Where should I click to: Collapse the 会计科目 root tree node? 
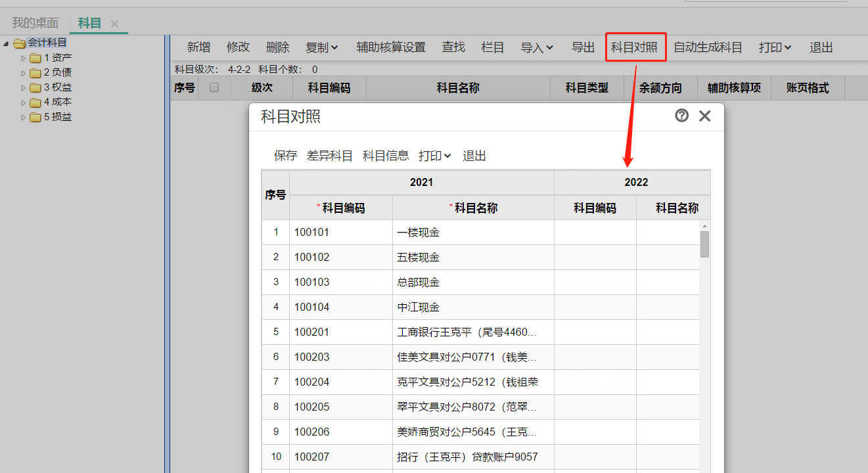point(7,43)
